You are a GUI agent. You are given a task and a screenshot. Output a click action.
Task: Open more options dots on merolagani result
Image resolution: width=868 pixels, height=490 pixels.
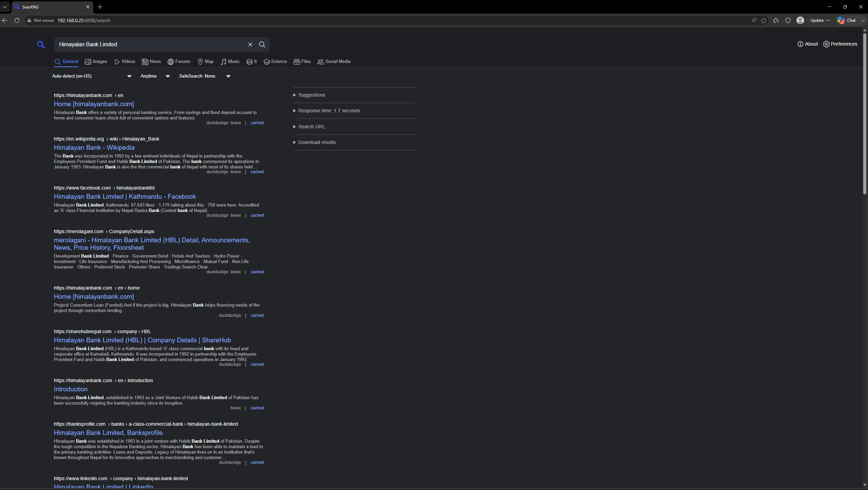[246, 272]
